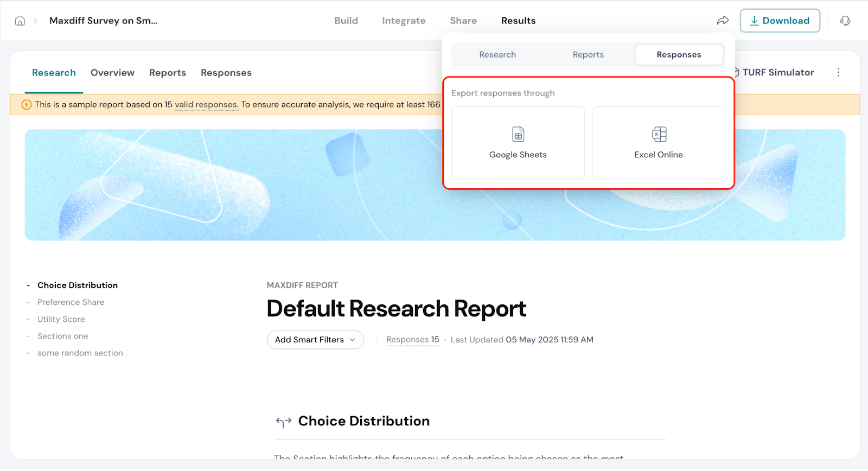Click the Google Sheets export icon
868x471 pixels.
[x=518, y=134]
